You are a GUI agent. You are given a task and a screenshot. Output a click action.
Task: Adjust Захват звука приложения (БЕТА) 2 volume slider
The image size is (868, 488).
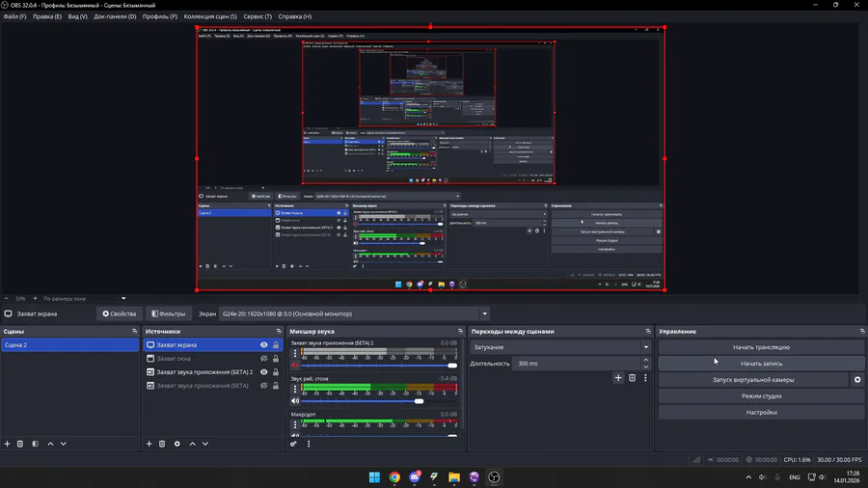[x=379, y=366]
